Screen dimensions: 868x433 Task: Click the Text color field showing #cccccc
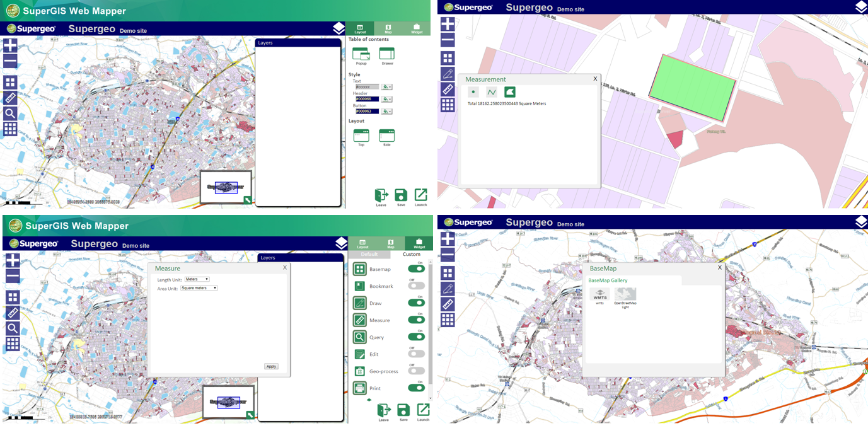tap(367, 87)
